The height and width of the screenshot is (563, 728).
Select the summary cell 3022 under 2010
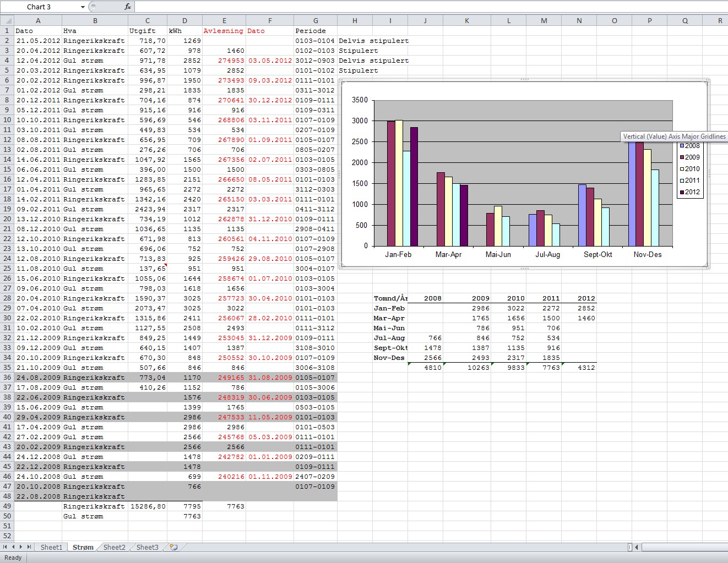pyautogui.click(x=508, y=308)
